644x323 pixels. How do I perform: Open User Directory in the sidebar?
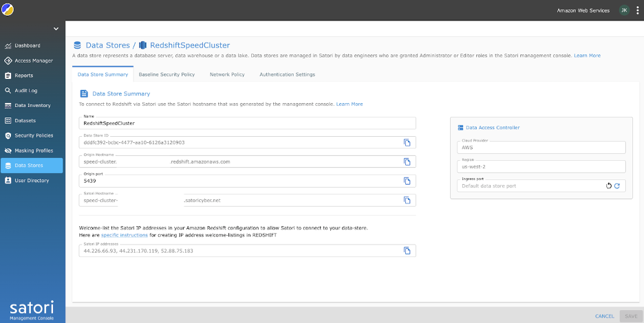31,181
